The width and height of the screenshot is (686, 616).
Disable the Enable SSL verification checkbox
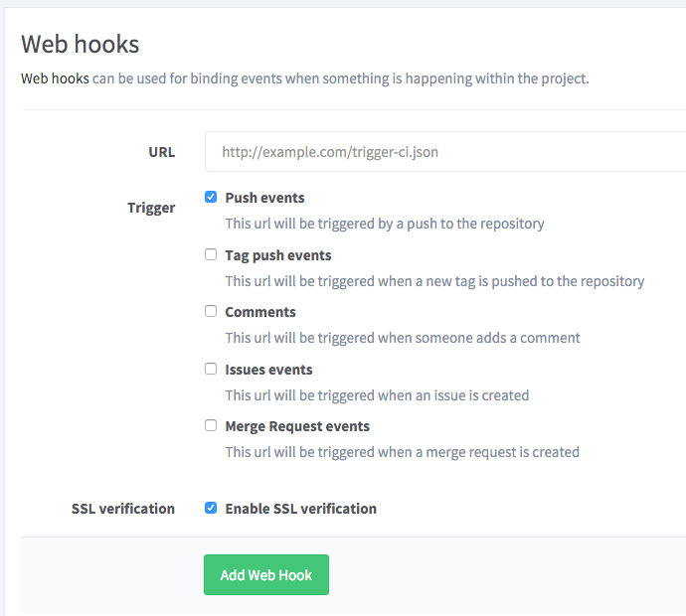point(211,508)
